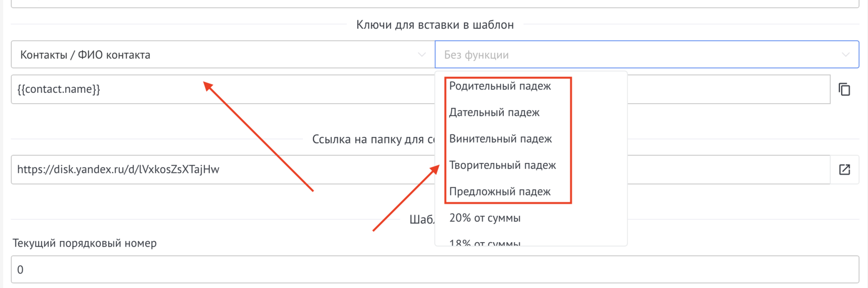This screenshot has height=288, width=868.
Task: Choose 'Родительный падеж' from the function list
Action: coord(500,86)
